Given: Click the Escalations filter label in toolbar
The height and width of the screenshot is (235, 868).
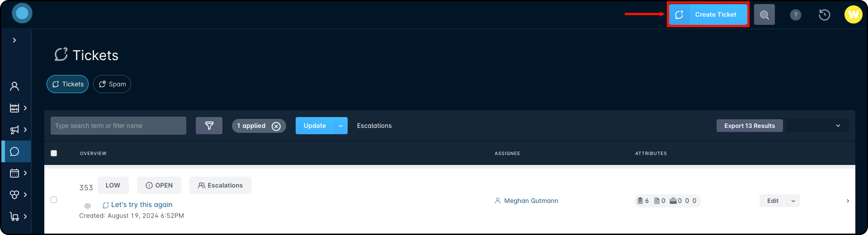Looking at the screenshot, I should 374,126.
